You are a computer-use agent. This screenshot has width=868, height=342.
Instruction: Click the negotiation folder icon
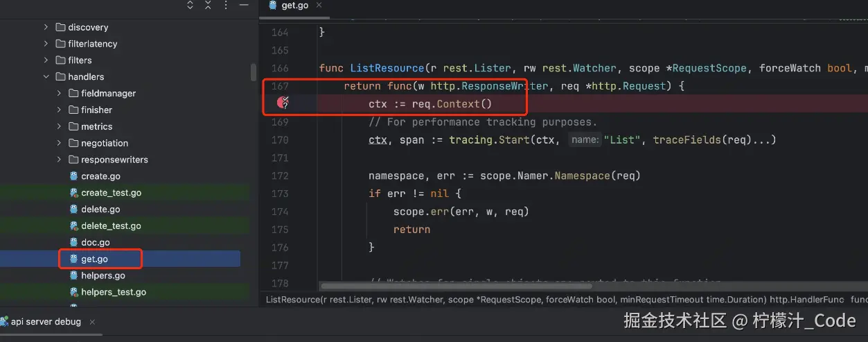tap(73, 143)
